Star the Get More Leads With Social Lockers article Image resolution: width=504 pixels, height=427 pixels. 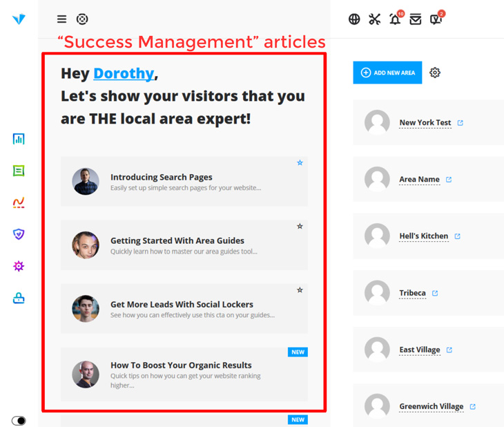coord(300,290)
